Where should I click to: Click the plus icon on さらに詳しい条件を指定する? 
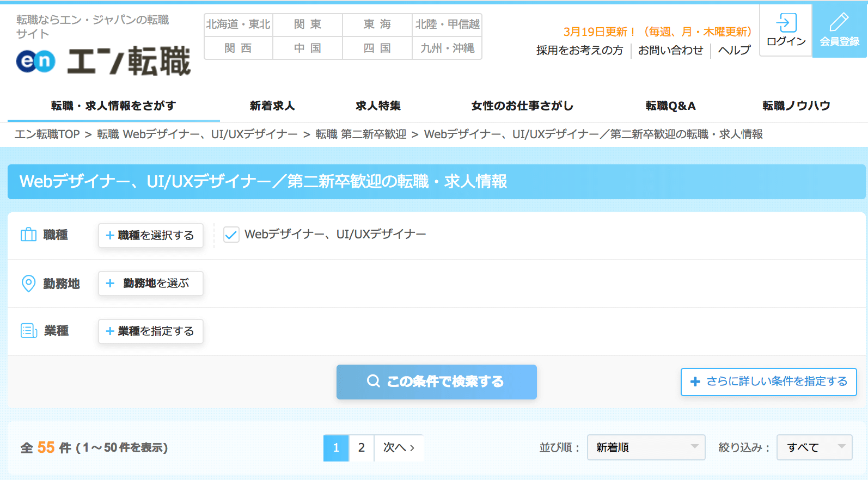click(695, 381)
